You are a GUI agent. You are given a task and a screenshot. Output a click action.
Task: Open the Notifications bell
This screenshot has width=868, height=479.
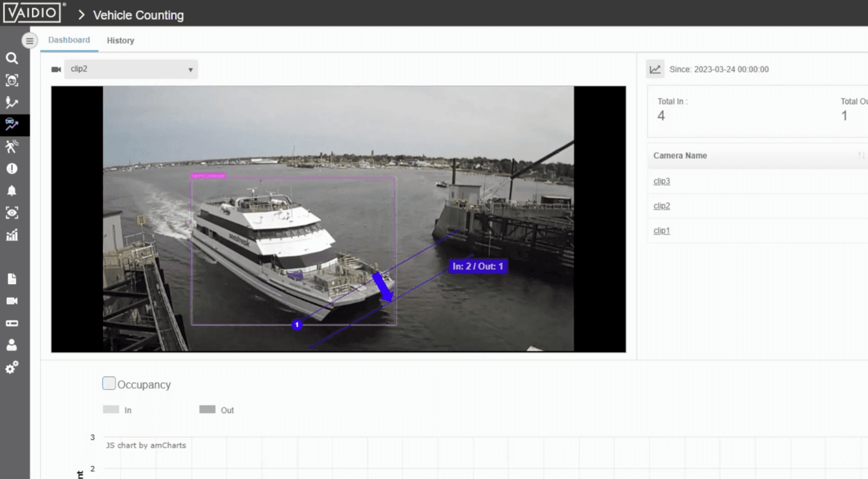[11, 191]
